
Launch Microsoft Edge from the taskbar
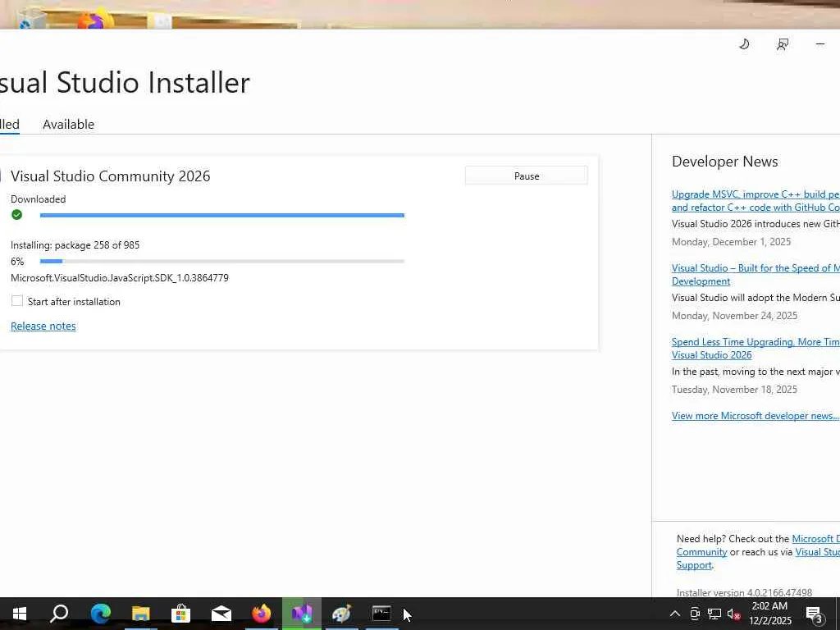(100, 614)
